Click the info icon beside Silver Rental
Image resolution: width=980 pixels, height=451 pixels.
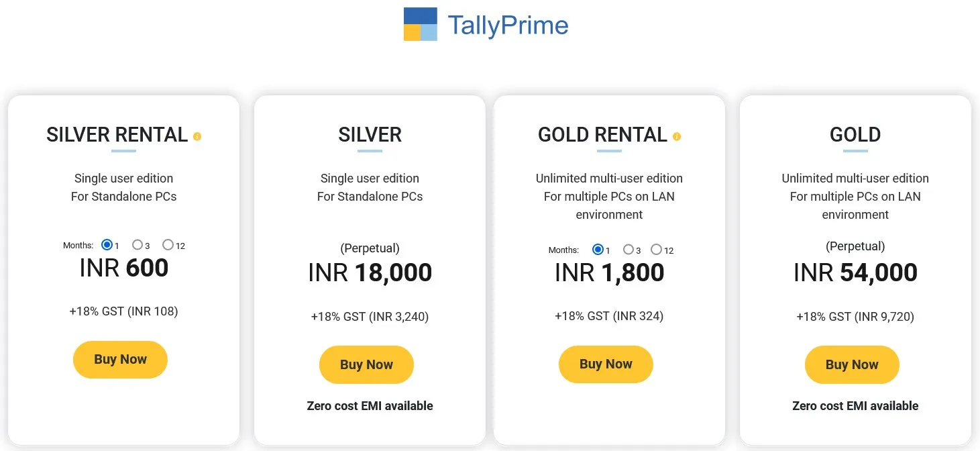197,136
